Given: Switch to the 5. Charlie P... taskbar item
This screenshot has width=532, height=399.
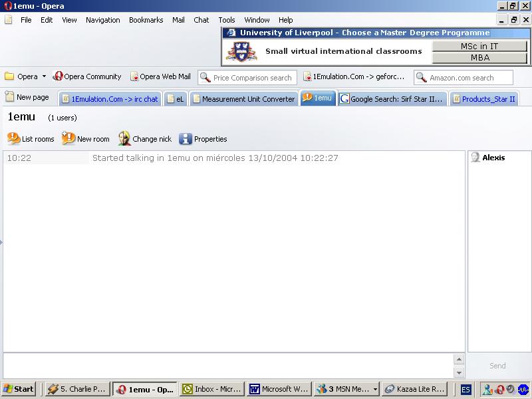Looking at the screenshot, I should pyautogui.click(x=77, y=389).
